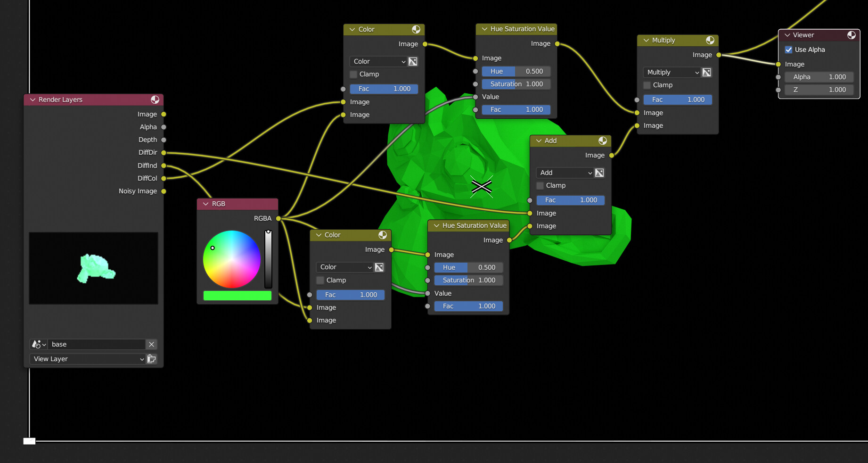Open blend mode dropdown on upper Color node
Image resolution: width=868 pixels, height=463 pixels.
point(378,61)
